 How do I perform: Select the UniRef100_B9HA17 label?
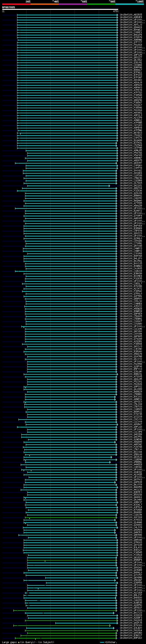(131, 70)
